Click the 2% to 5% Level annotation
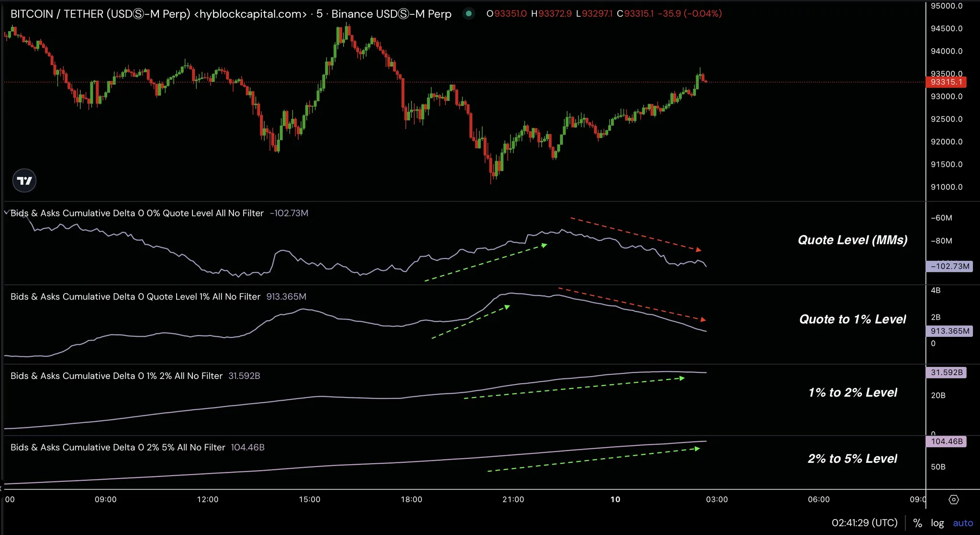This screenshot has height=535, width=980. pos(852,458)
